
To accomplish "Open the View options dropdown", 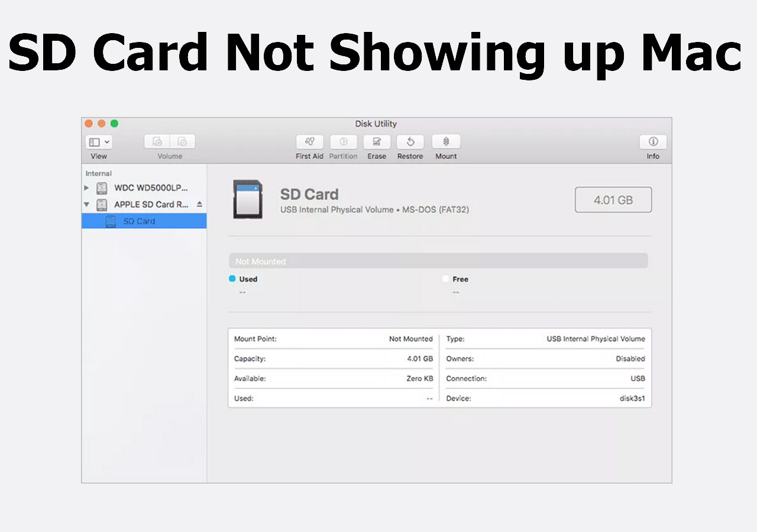I will 98,141.
